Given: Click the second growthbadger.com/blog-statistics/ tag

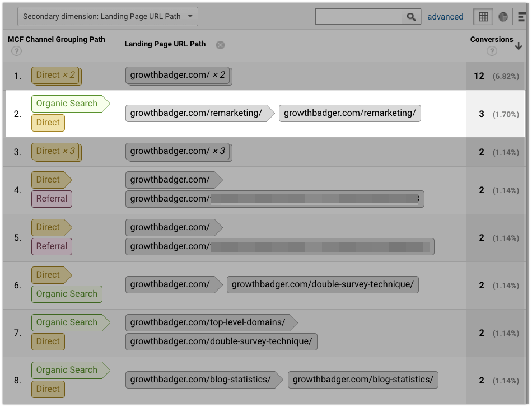Looking at the screenshot, I should pos(363,380).
